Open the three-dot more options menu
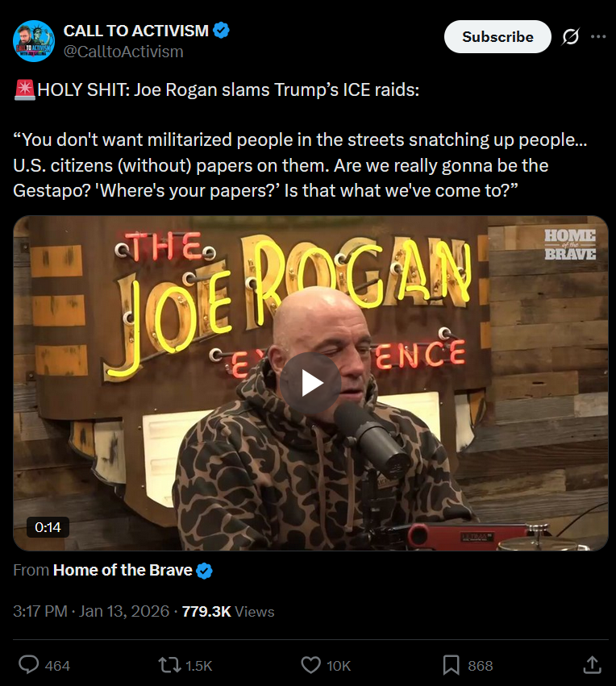Viewport: 616px width, 686px height. (x=598, y=37)
